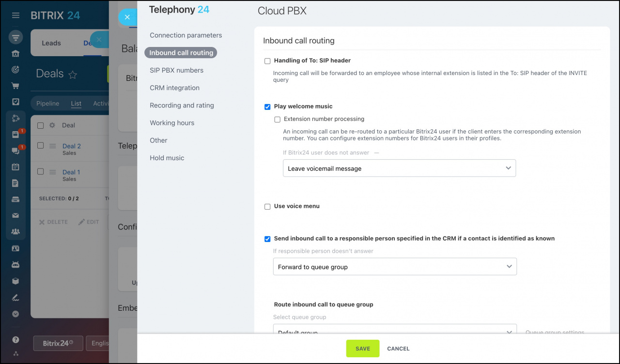Click the Bitrix24 button at page bottom
The height and width of the screenshot is (364, 620).
click(x=58, y=343)
